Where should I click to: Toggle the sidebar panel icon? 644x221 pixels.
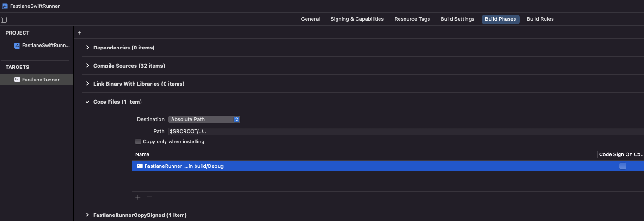(4, 19)
